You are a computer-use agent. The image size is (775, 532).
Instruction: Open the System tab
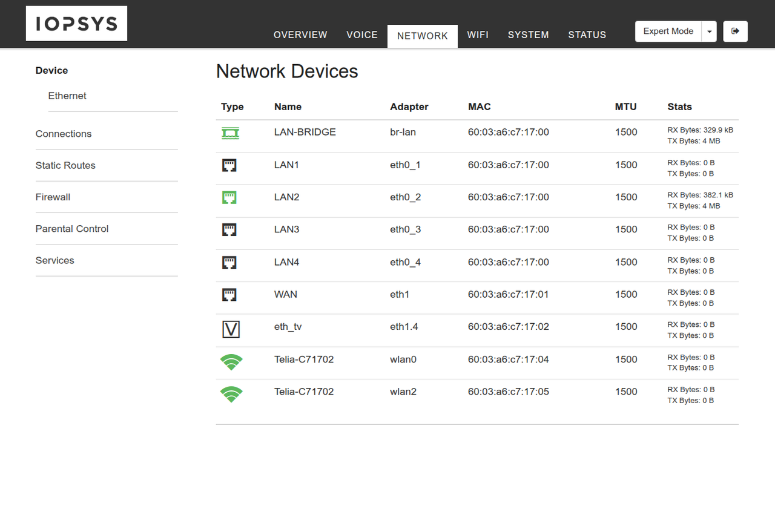pos(529,35)
